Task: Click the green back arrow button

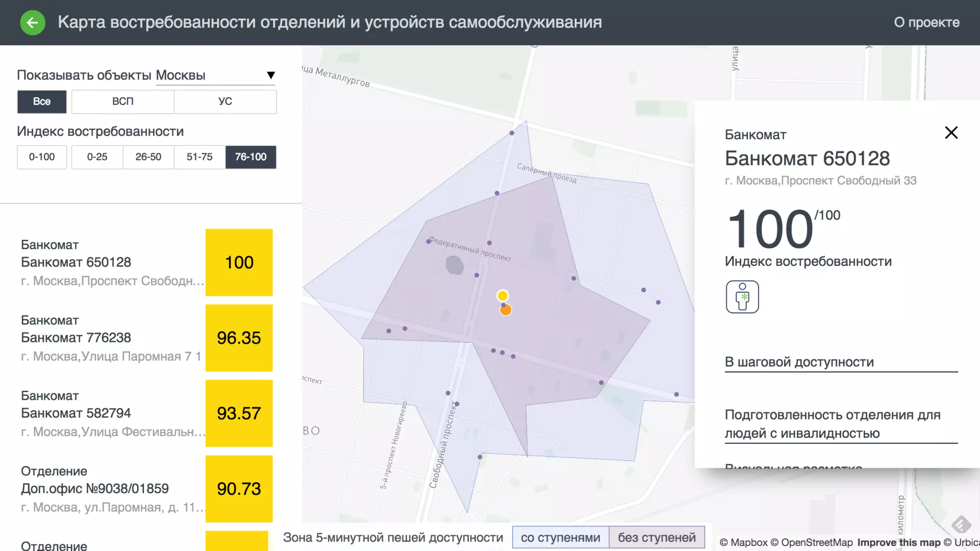Action: [x=33, y=22]
